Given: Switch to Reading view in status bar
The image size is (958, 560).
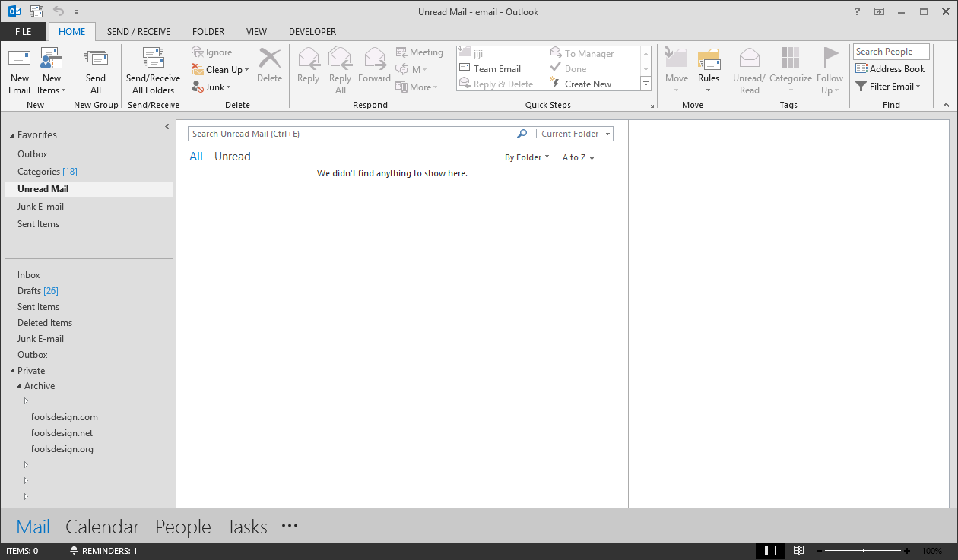Looking at the screenshot, I should point(799,550).
